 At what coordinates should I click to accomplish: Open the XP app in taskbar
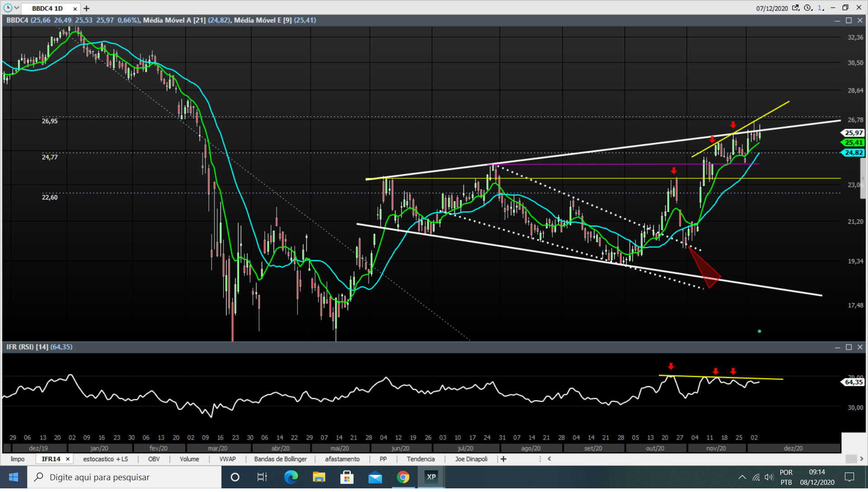(x=431, y=477)
